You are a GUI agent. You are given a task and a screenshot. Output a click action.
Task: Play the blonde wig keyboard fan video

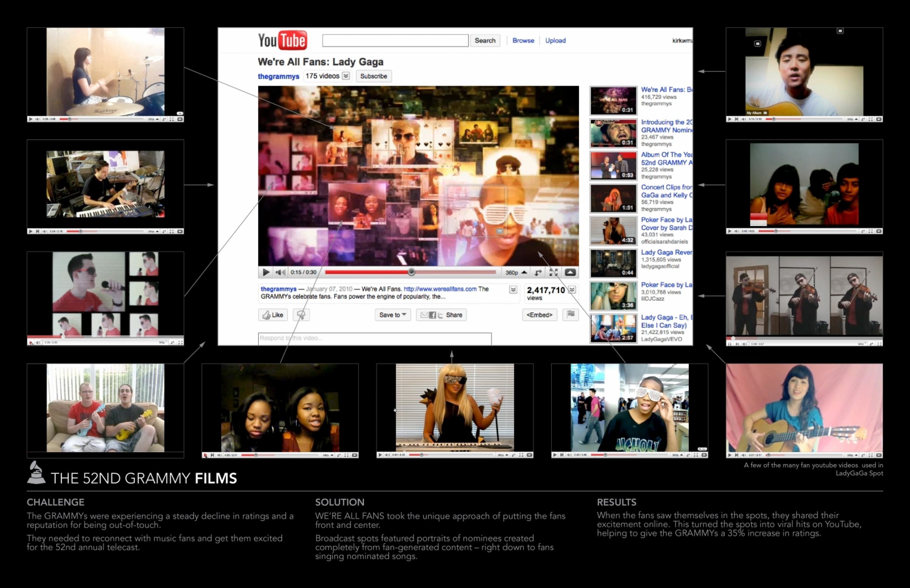380,455
